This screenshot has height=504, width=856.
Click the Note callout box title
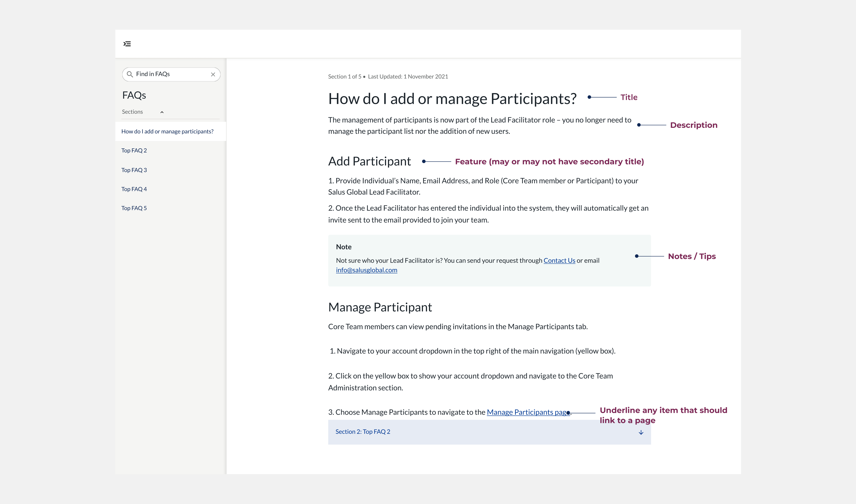pyautogui.click(x=343, y=247)
